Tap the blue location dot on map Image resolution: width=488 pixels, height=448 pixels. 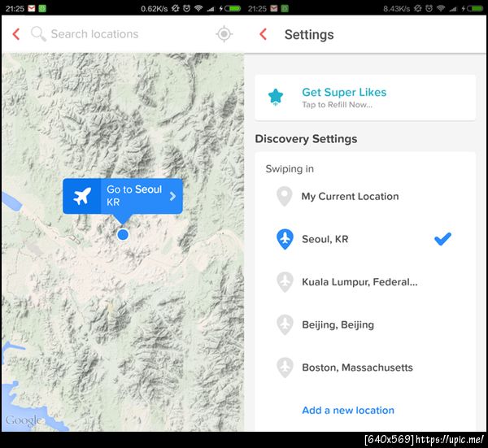[x=123, y=235]
